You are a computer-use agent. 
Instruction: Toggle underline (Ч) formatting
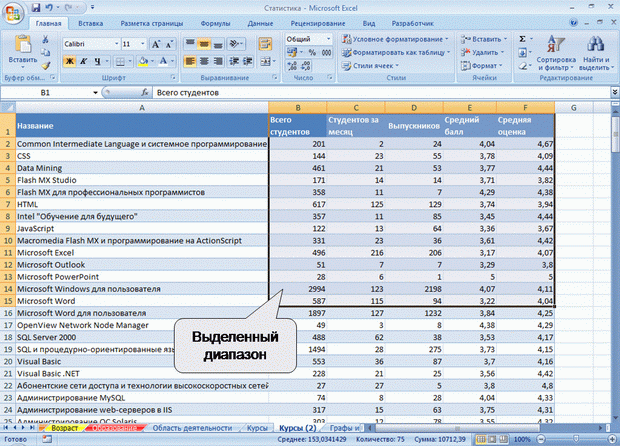(x=97, y=61)
